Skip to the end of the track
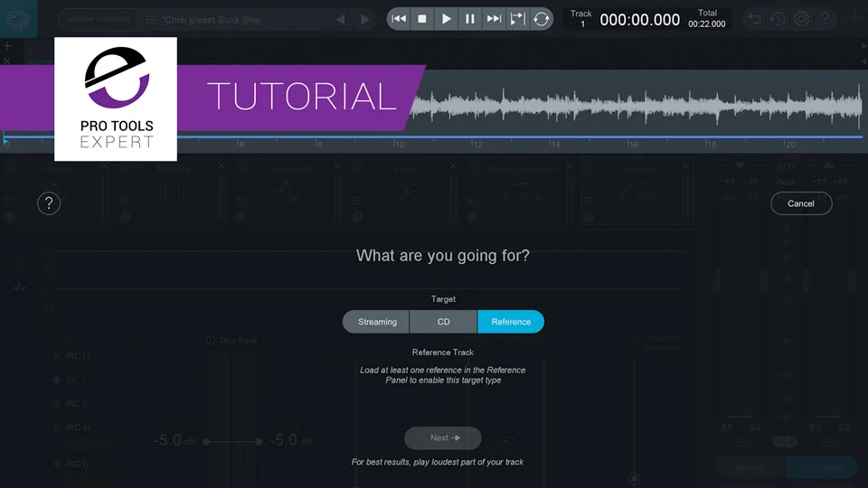Image resolution: width=868 pixels, height=488 pixels. tap(494, 19)
